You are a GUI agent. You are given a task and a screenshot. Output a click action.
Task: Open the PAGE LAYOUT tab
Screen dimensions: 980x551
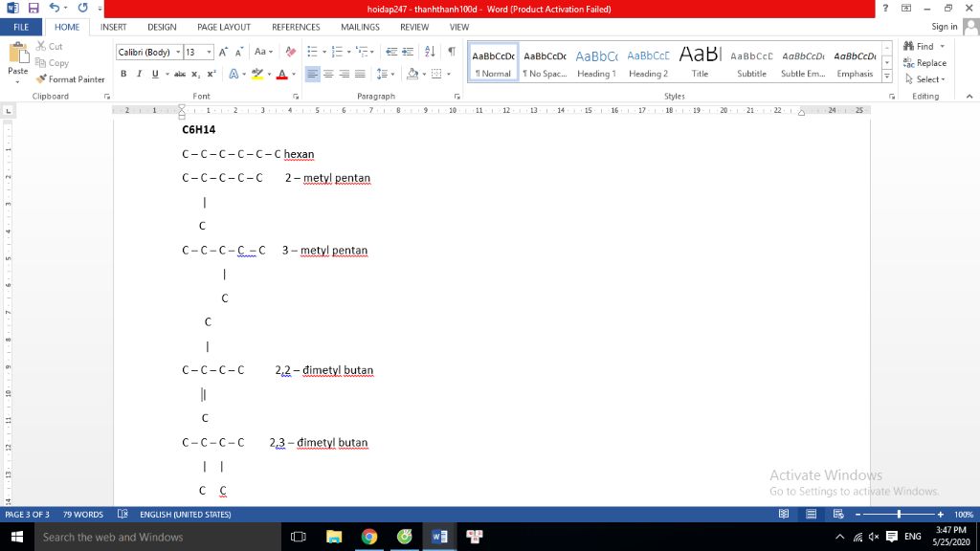pos(224,28)
